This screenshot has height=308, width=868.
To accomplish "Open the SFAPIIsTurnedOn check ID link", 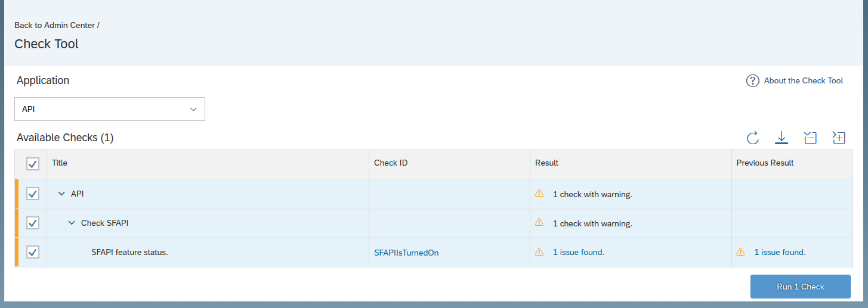I will 406,253.
